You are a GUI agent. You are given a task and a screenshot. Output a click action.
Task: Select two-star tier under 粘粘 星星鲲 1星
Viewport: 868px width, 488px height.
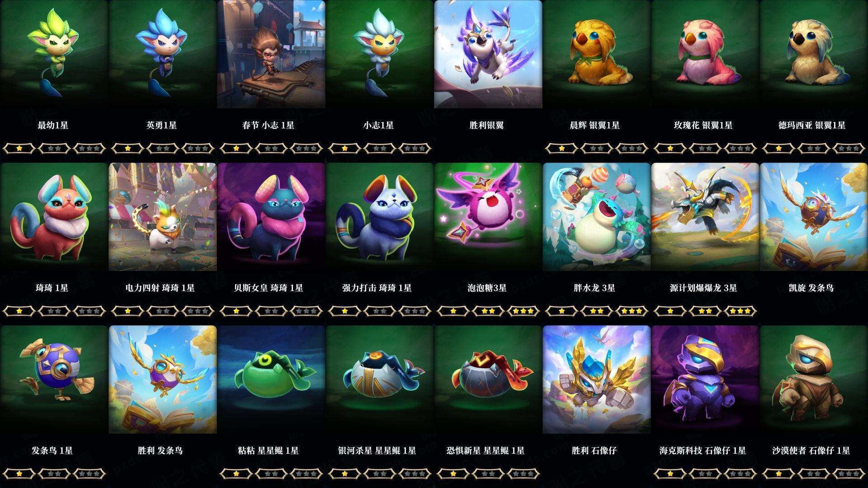[x=271, y=474]
